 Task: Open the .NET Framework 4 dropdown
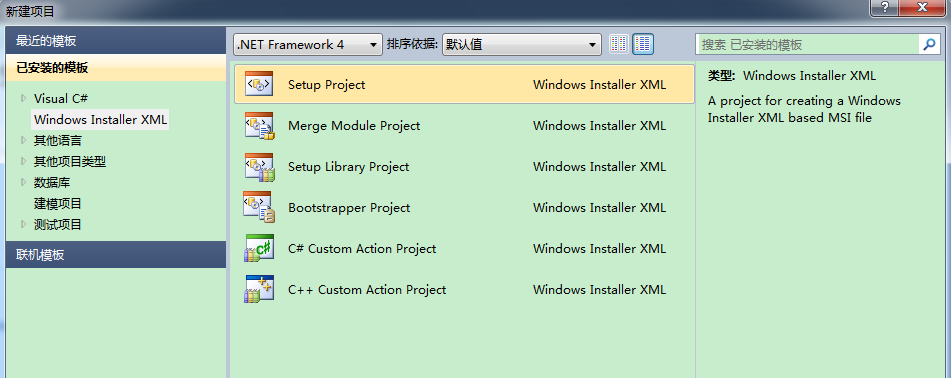point(308,44)
